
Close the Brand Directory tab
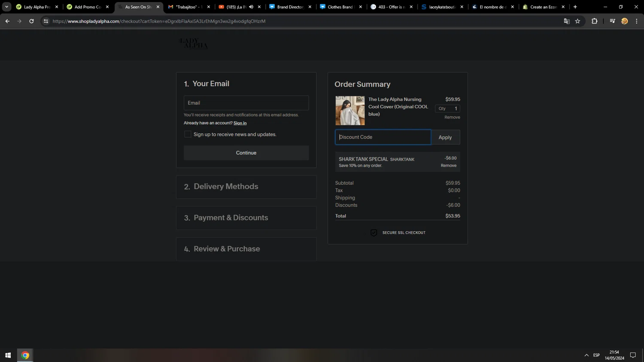310,7
